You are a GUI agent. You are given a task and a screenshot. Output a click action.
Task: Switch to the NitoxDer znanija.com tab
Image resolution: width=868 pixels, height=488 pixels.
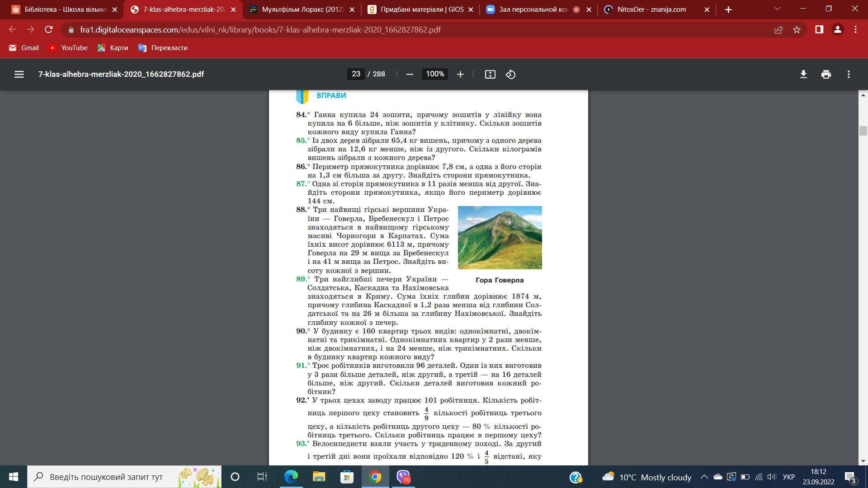(651, 9)
